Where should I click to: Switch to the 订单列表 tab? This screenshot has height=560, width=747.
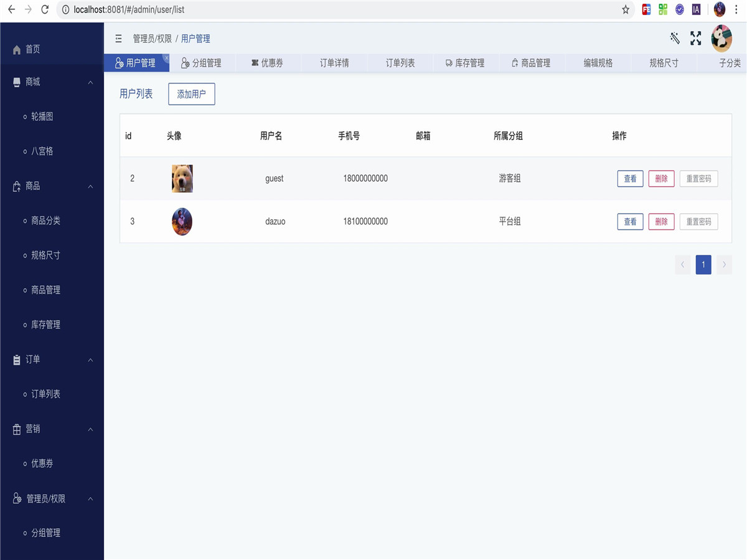pyautogui.click(x=400, y=63)
